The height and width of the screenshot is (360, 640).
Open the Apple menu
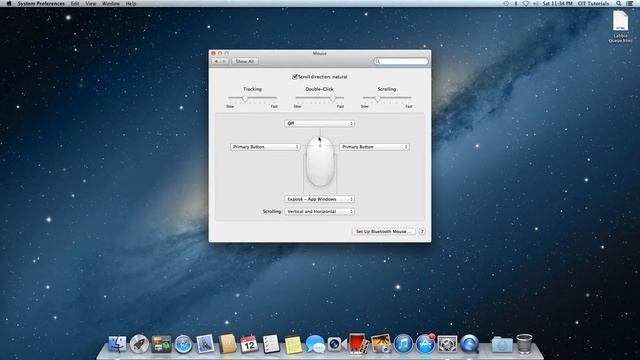pos(9,3)
